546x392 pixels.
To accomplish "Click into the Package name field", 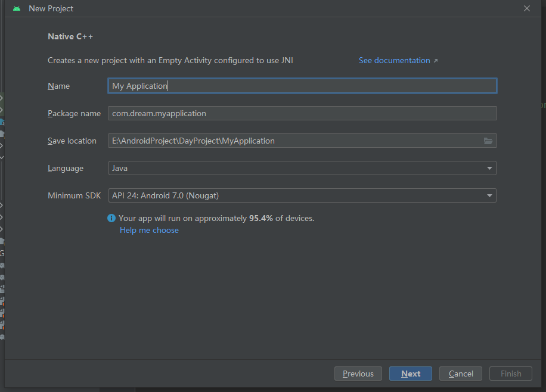I will click(302, 113).
